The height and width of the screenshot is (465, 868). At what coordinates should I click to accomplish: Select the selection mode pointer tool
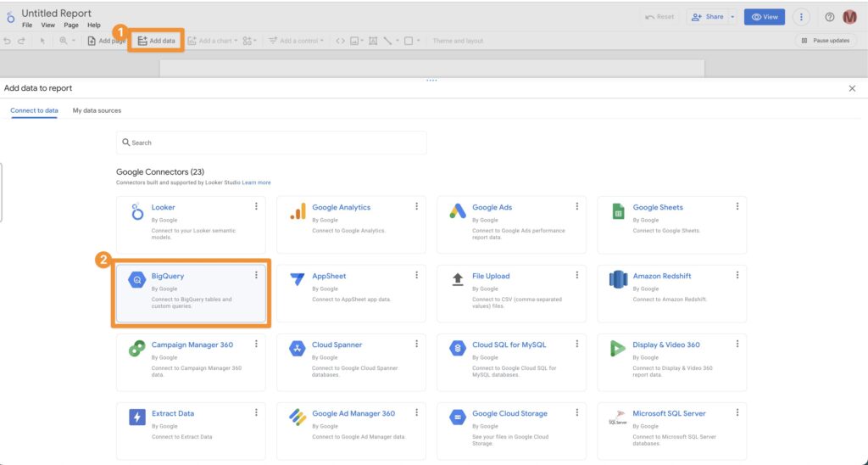(x=42, y=41)
